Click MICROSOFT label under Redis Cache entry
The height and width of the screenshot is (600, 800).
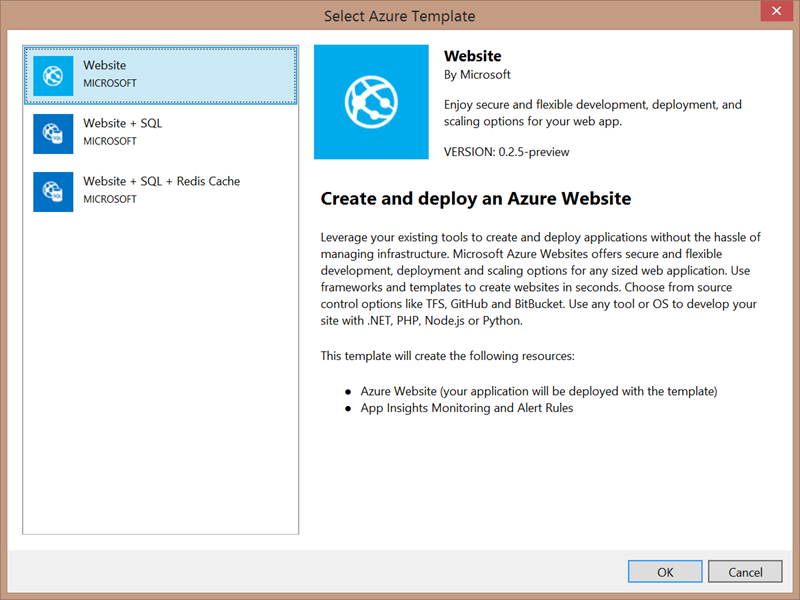(110, 199)
